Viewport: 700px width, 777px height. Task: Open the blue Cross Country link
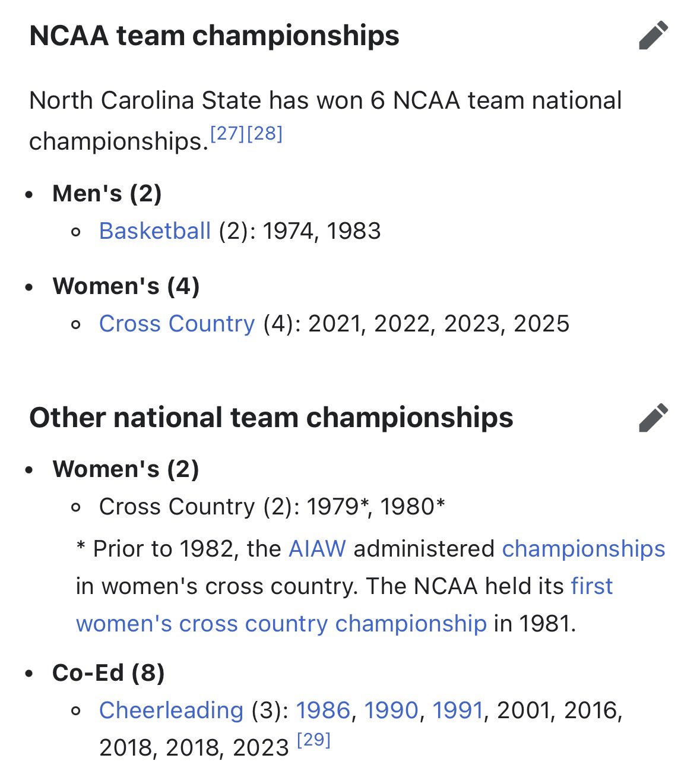click(x=177, y=324)
